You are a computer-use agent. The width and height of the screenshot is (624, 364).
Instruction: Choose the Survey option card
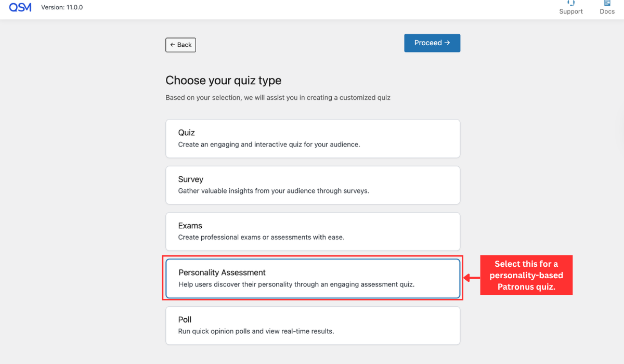click(x=313, y=185)
